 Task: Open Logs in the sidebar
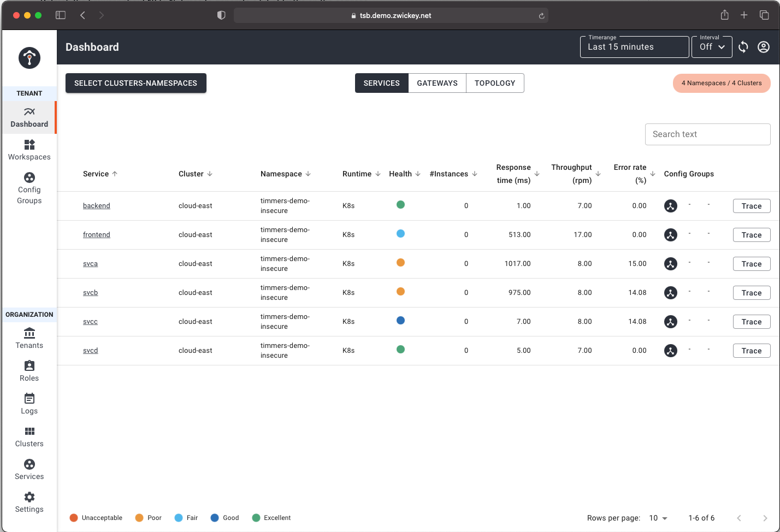tap(29, 404)
